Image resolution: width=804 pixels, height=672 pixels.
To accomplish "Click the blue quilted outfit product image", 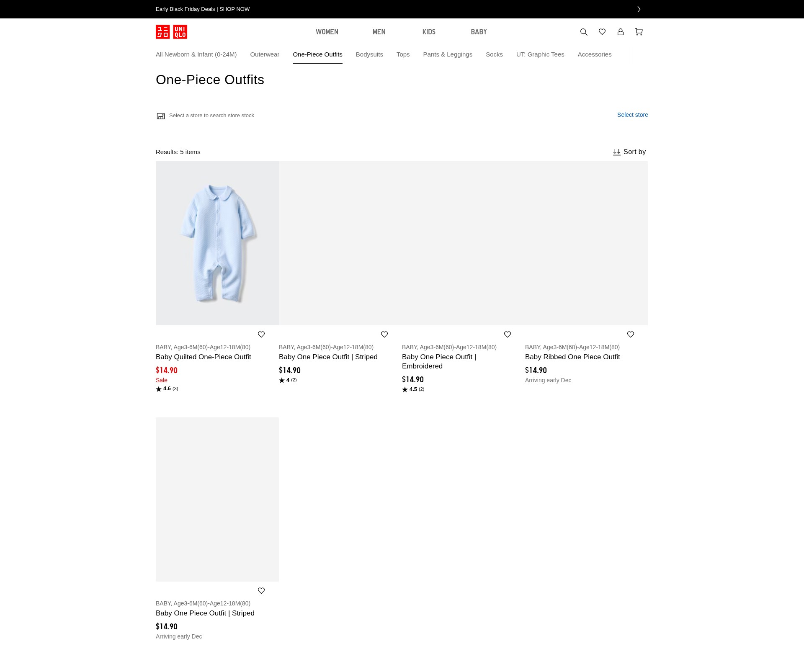I will [217, 243].
